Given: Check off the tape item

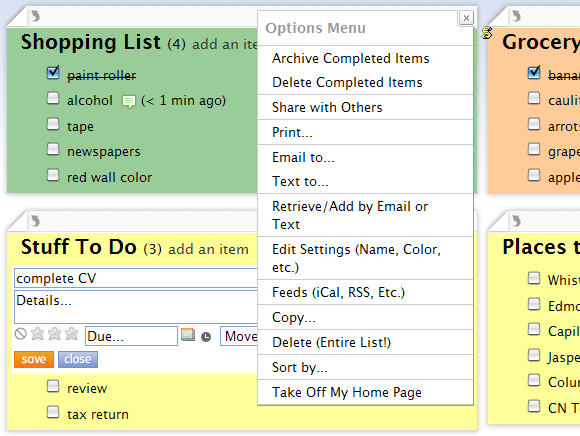Looking at the screenshot, I should (x=53, y=124).
